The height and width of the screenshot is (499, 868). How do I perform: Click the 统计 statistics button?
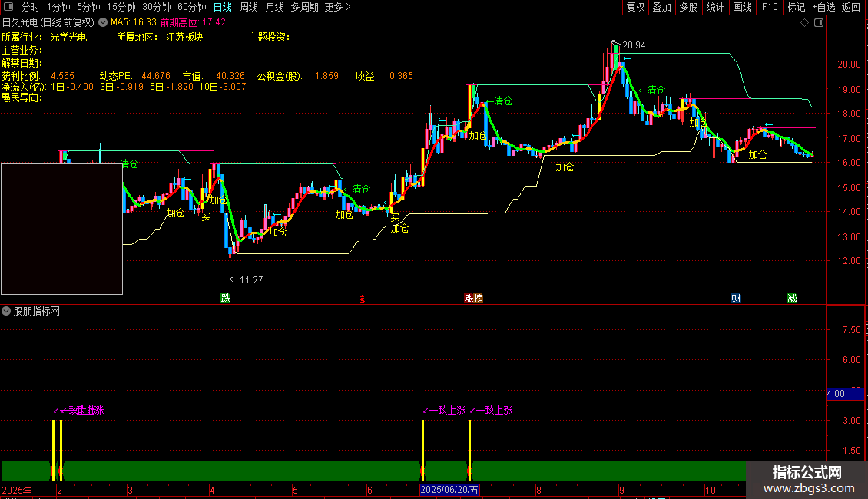coord(715,7)
